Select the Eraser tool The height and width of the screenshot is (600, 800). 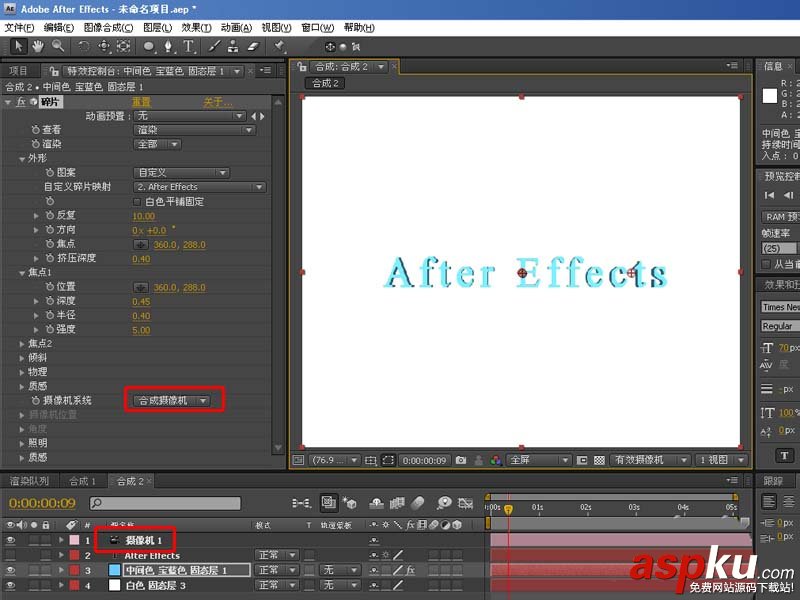tap(253, 46)
